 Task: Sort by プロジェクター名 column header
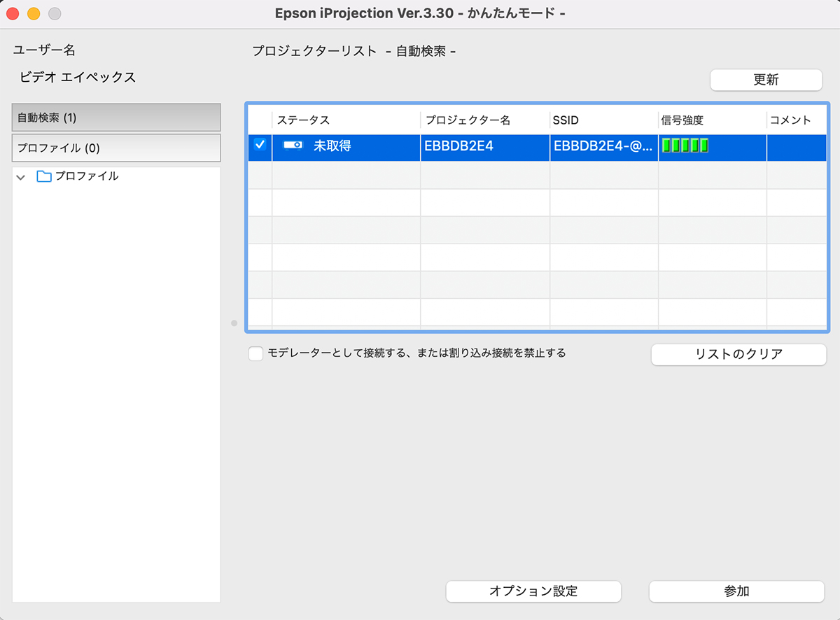click(x=485, y=120)
